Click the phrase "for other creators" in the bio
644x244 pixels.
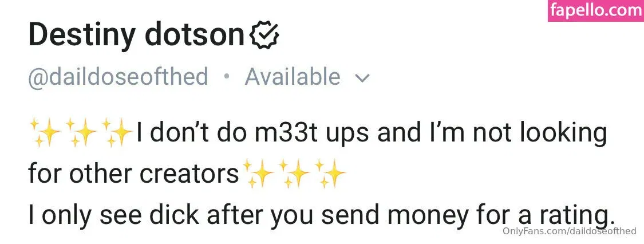click(133, 174)
